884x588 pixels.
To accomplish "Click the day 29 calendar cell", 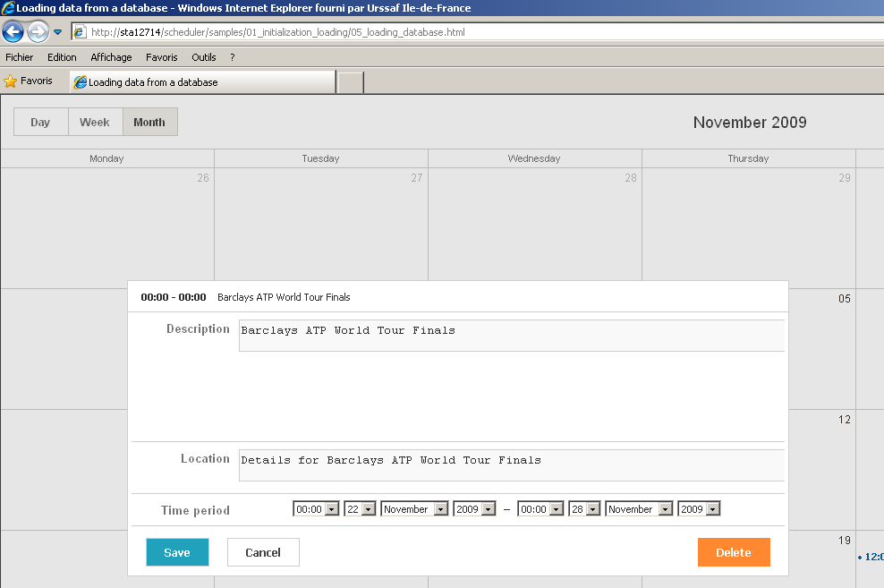I will pos(748,228).
